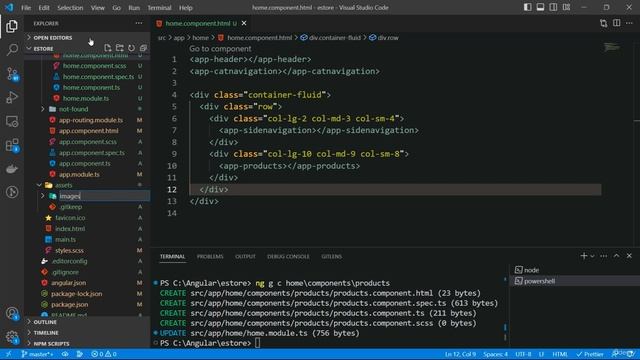Open the Docker view in activity bar
Screen dimensions: 640x360
click(12, 169)
